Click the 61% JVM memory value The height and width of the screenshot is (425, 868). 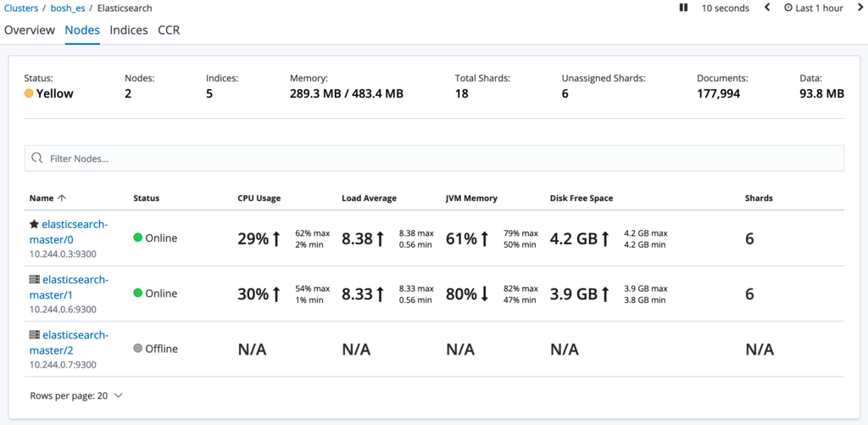[x=461, y=239]
